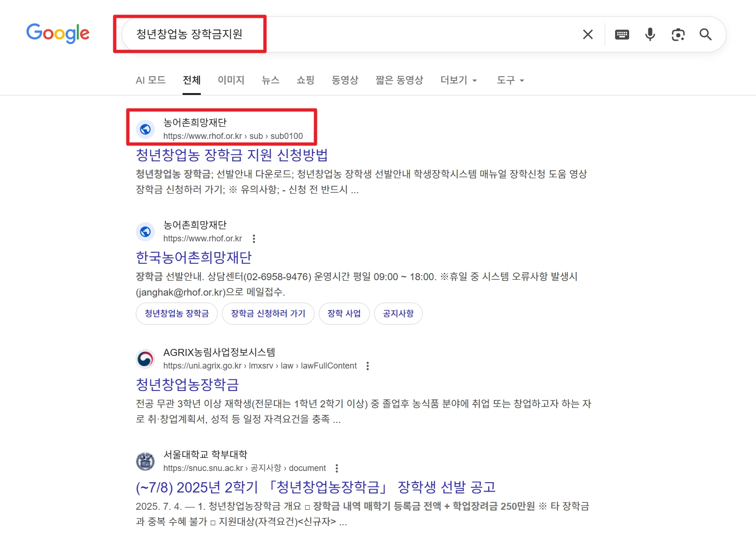This screenshot has height=543, width=756.
Task: Click the 서울대학교 학부대학 site favicon
Action: click(146, 461)
